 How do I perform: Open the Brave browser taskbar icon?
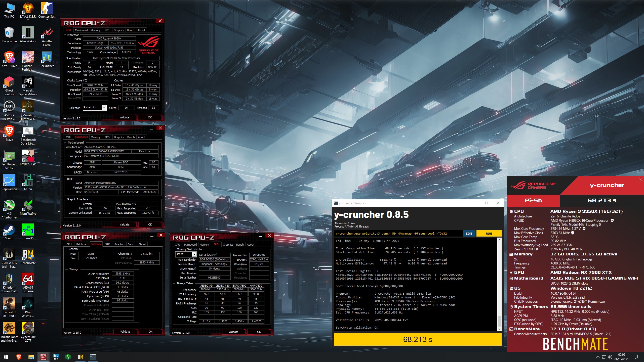[x=19, y=357]
